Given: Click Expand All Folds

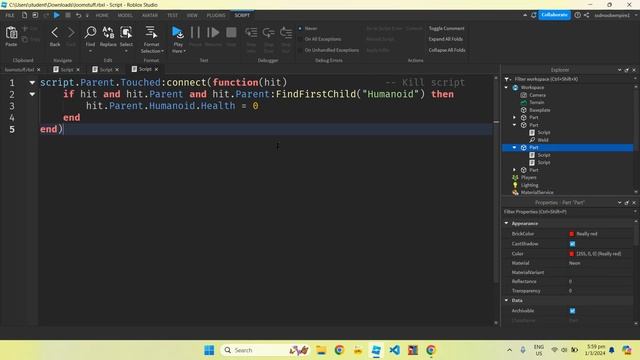Looking at the screenshot, I should [x=446, y=39].
